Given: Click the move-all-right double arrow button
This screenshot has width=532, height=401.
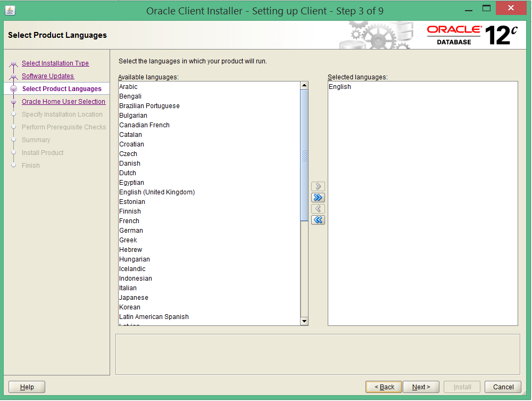Looking at the screenshot, I should [x=318, y=198].
